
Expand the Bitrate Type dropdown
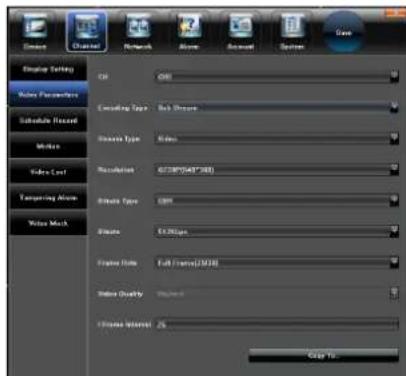click(394, 201)
